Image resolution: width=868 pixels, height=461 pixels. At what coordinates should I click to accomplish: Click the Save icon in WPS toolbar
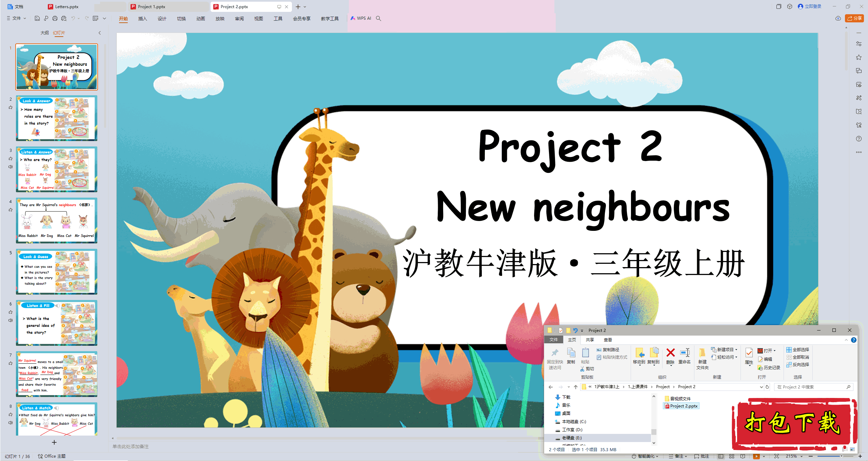[x=37, y=18]
